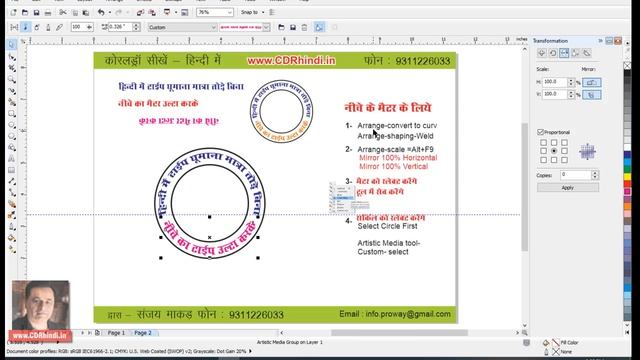Screen dimensions: 640x360
Task: Open the zoom level dropdown showing 76%
Action: tap(230, 13)
